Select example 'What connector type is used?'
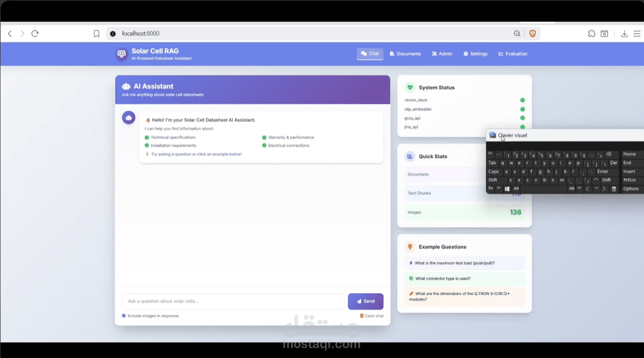Image resolution: width=644 pixels, height=358 pixels. click(464, 279)
